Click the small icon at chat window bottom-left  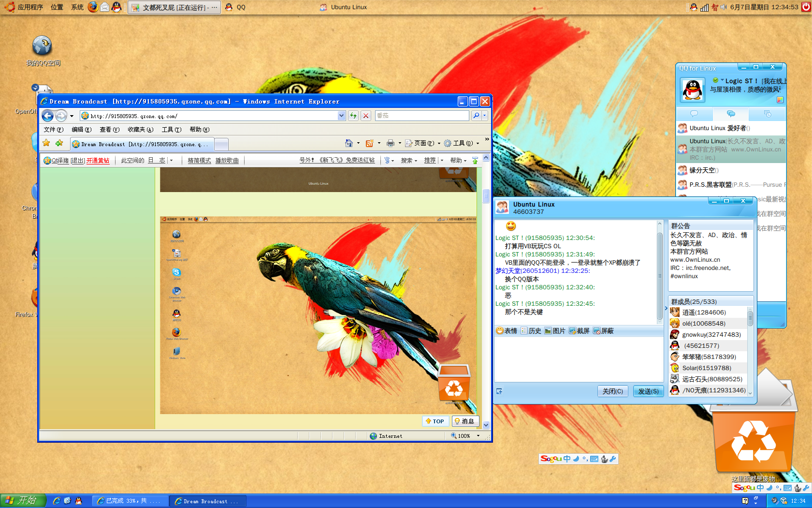(499, 391)
